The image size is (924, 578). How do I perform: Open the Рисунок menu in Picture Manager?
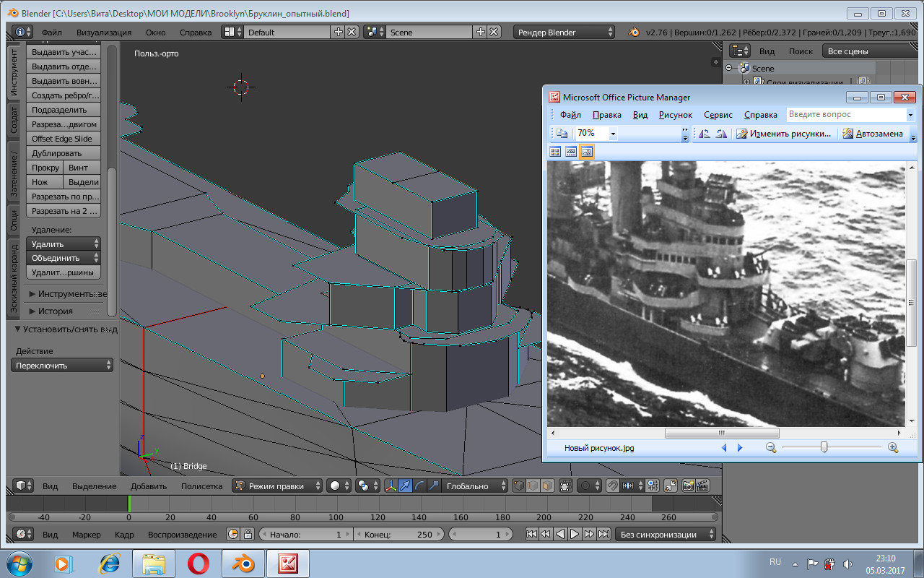tap(675, 115)
